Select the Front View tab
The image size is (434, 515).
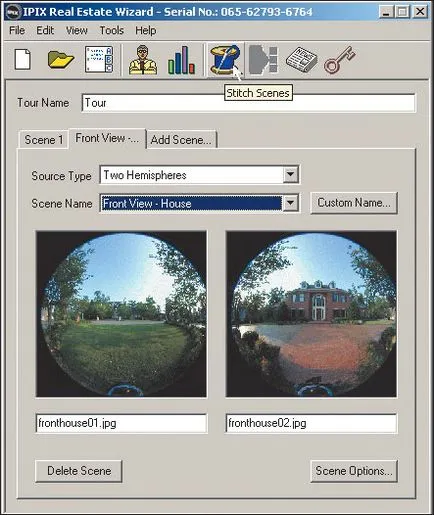(107, 138)
